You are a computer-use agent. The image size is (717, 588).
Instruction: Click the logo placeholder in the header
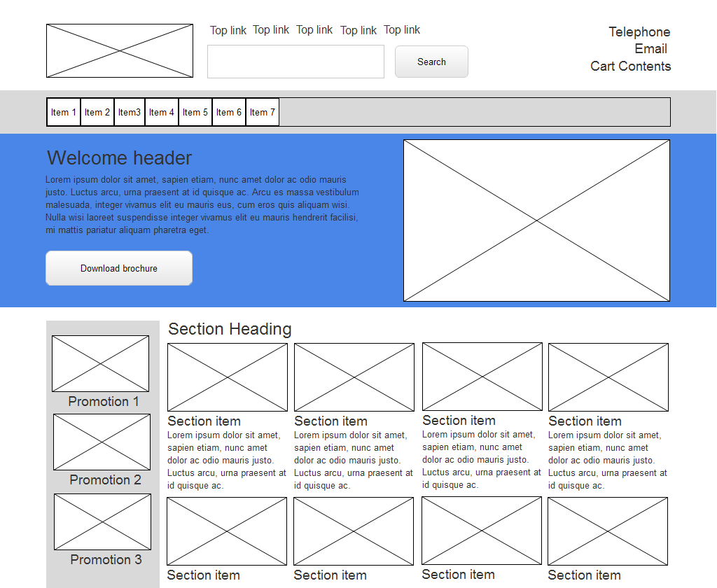click(x=120, y=51)
